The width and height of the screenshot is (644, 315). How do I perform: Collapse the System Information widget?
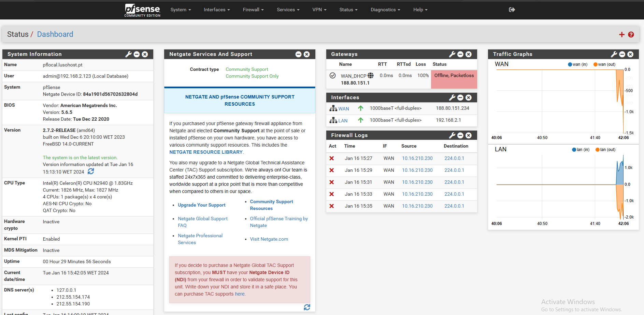[137, 54]
